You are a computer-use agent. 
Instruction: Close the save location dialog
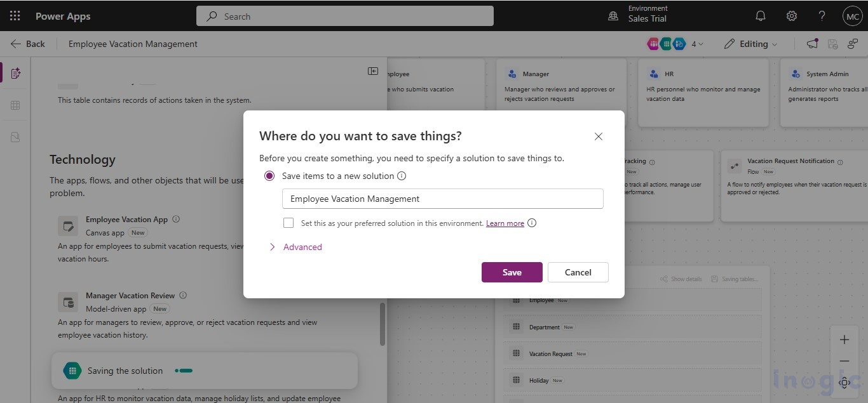coord(598,136)
